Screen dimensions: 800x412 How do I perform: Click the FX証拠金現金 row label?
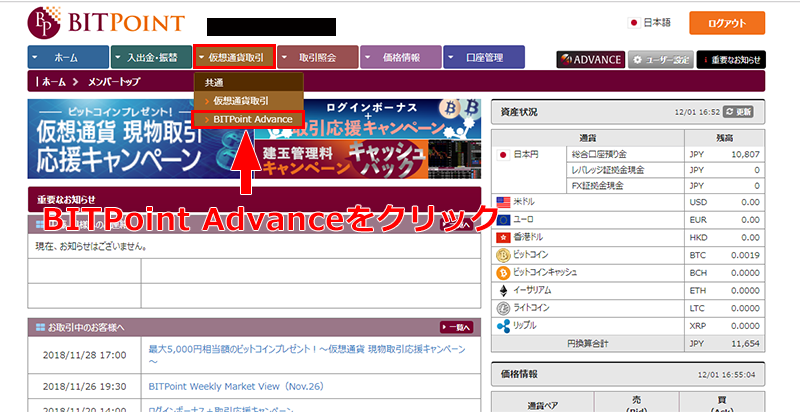[x=597, y=186]
